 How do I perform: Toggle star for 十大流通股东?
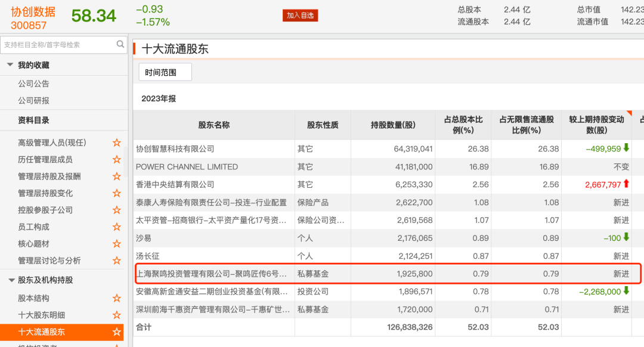pos(117,332)
